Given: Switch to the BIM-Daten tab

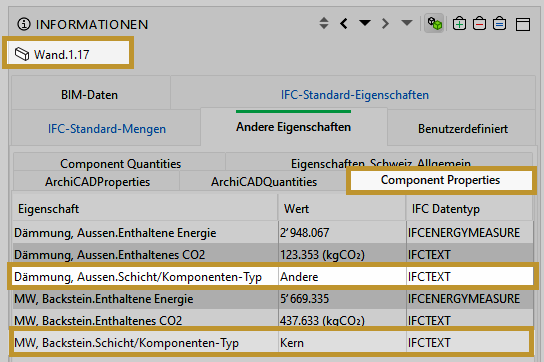Looking at the screenshot, I should click(90, 95).
